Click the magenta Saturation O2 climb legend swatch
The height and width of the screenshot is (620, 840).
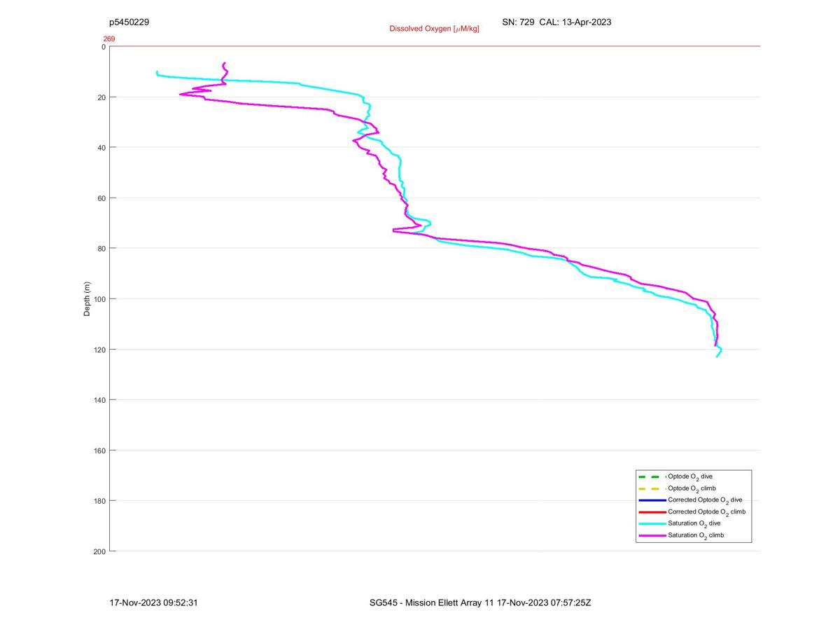(x=652, y=535)
